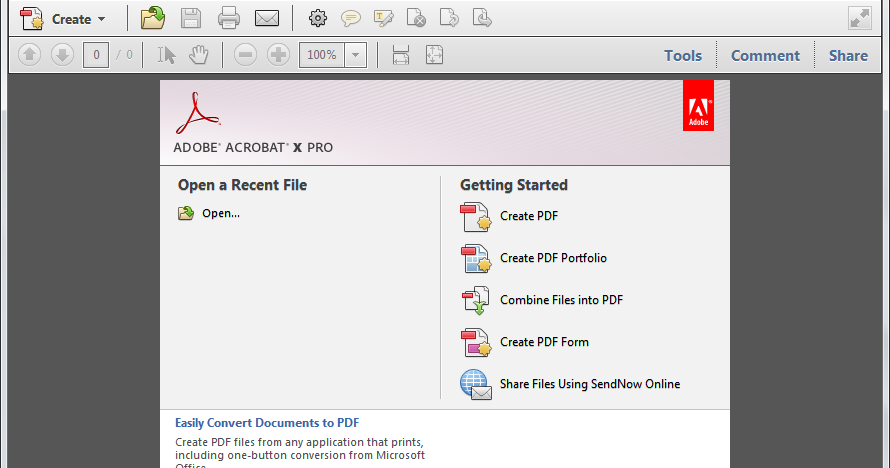Click the delete pages icon
890x468 pixels.
tap(416, 18)
